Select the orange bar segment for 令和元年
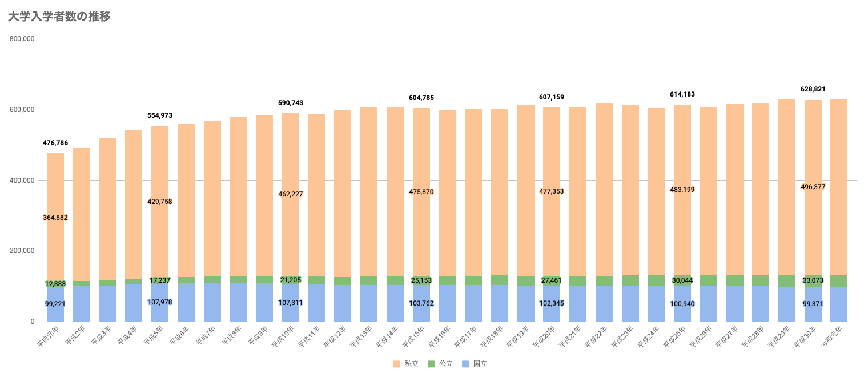868x381 pixels. click(x=838, y=189)
